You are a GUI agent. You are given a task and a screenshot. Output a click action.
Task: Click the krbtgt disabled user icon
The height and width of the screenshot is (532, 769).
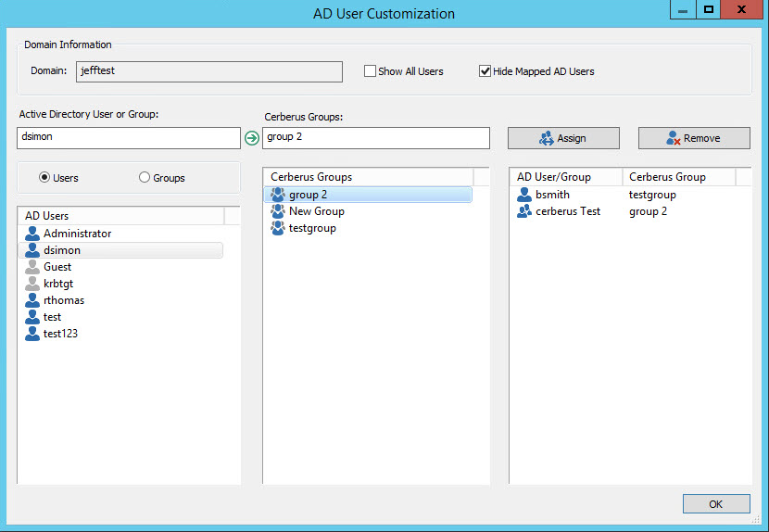click(32, 284)
